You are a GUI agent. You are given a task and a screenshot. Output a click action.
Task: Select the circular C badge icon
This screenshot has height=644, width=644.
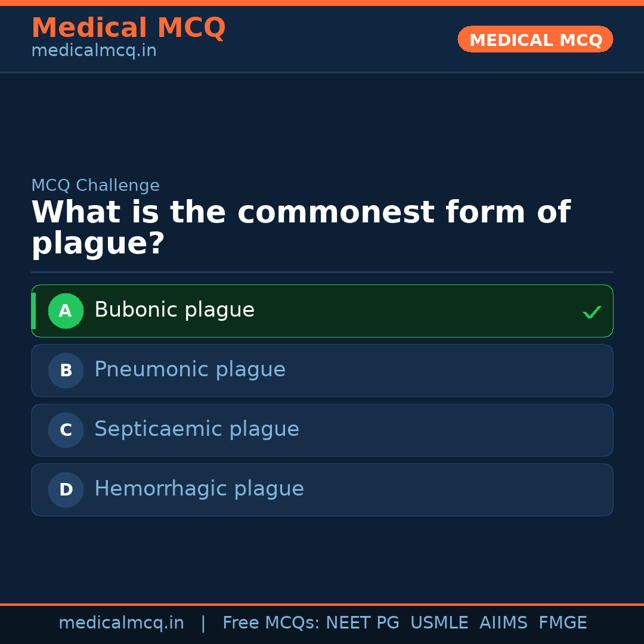pyautogui.click(x=66, y=430)
